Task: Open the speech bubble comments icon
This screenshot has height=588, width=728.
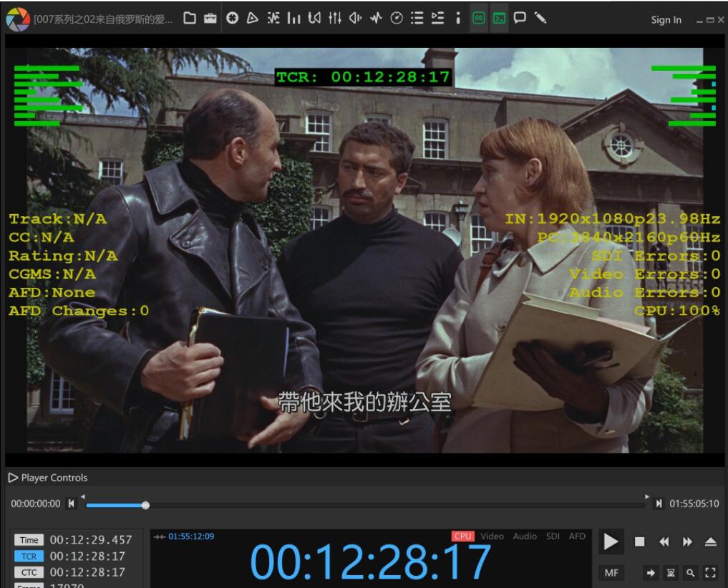Action: (520, 18)
